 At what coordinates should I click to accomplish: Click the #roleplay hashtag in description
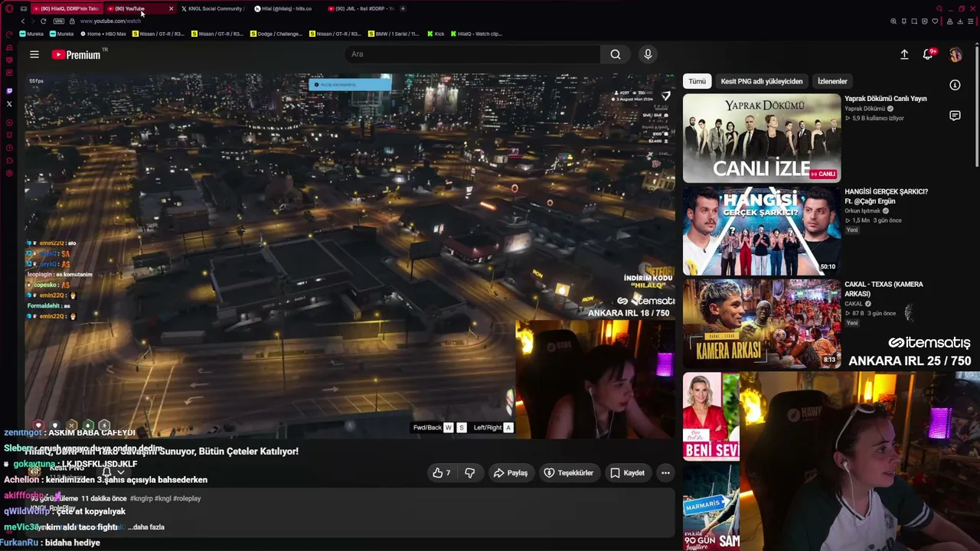coord(187,499)
